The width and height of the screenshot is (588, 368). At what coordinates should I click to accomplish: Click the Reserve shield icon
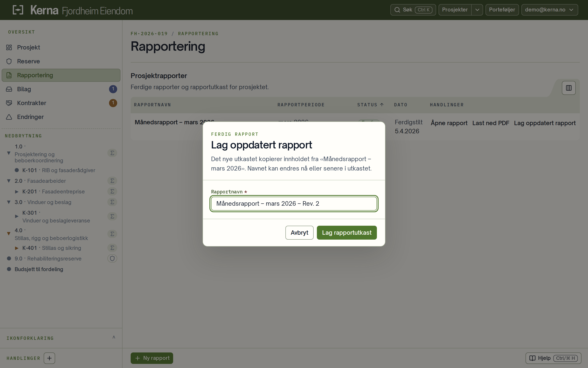click(9, 61)
